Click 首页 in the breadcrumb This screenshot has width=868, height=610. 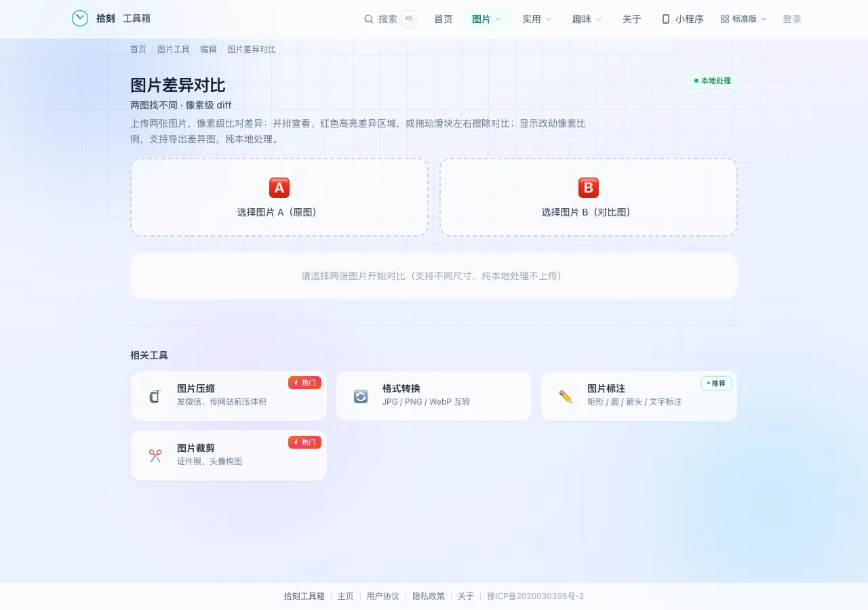click(x=138, y=49)
